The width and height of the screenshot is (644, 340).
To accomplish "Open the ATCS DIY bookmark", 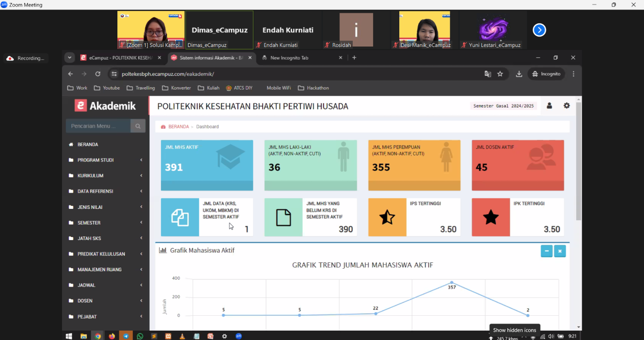I will tap(239, 88).
